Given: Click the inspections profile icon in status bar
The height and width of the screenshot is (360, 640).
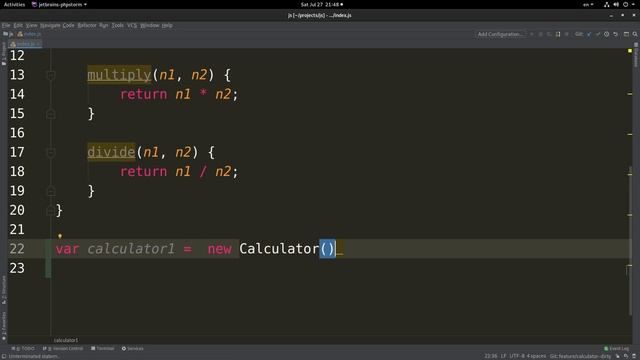Looking at the screenshot, I should point(626,356).
